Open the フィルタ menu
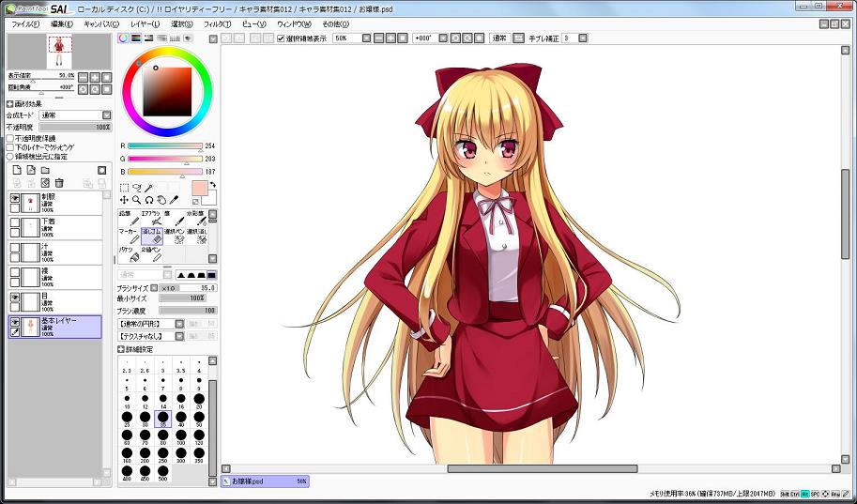857x504 pixels. point(216,23)
